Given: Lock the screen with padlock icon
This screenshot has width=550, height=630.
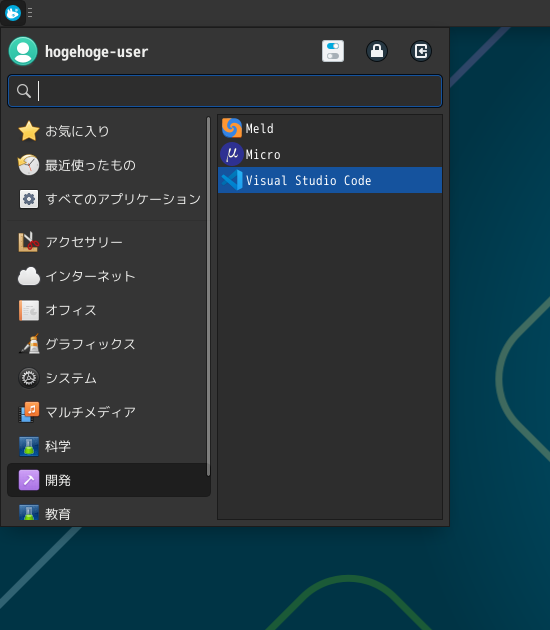Looking at the screenshot, I should pos(377,51).
